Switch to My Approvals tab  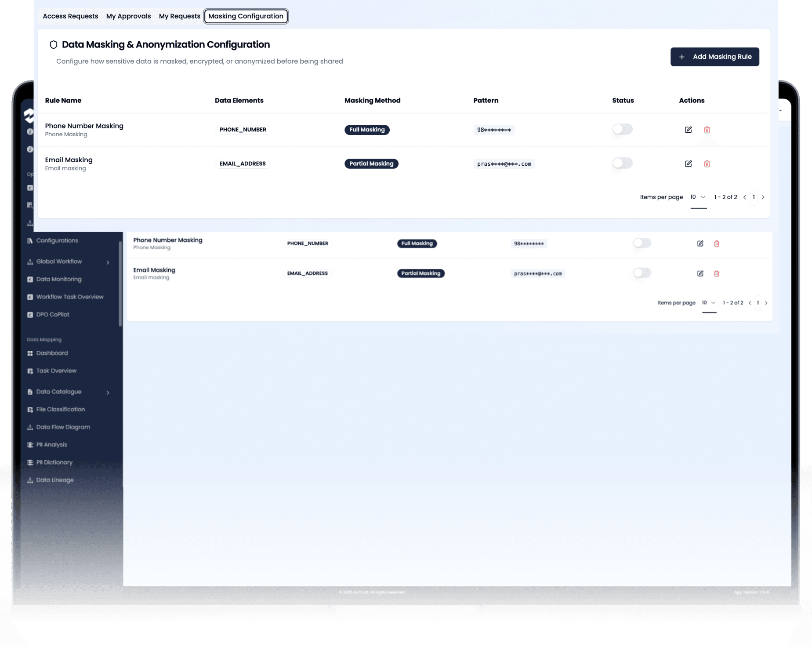click(128, 16)
